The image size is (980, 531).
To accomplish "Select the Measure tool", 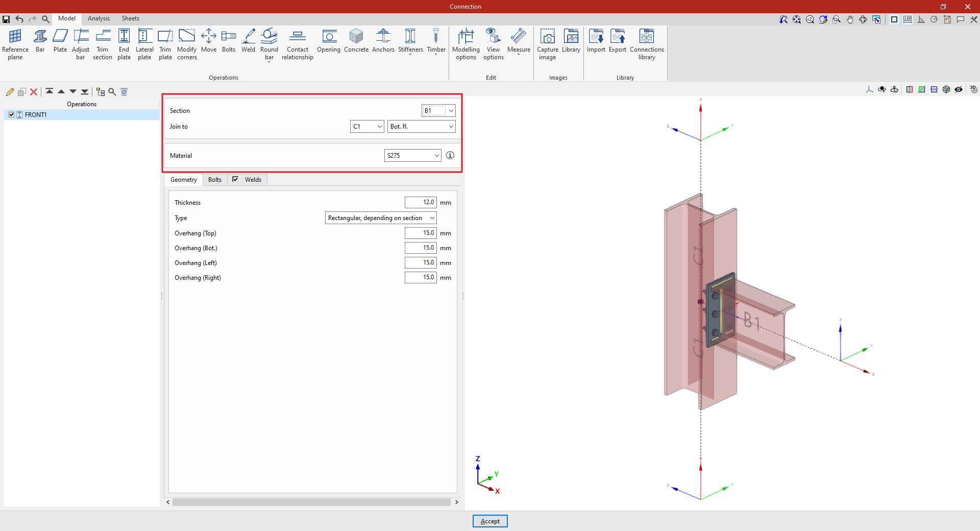I will [x=519, y=41].
